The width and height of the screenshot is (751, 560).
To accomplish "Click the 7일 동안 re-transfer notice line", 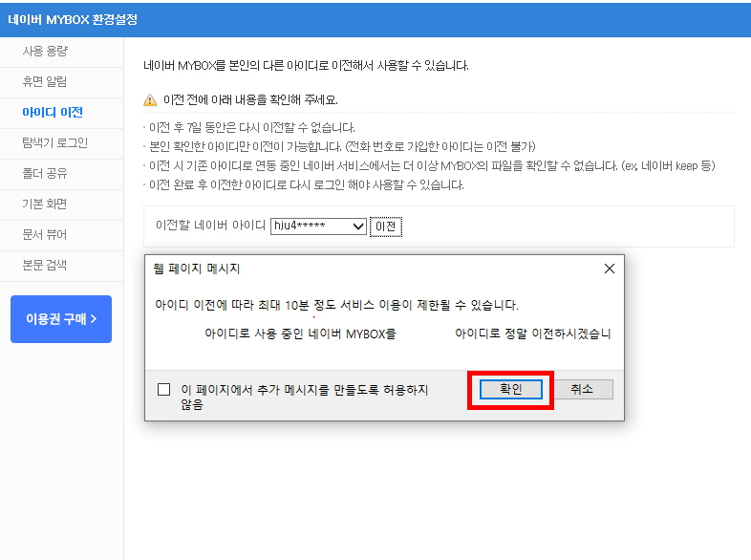I will point(251,127).
